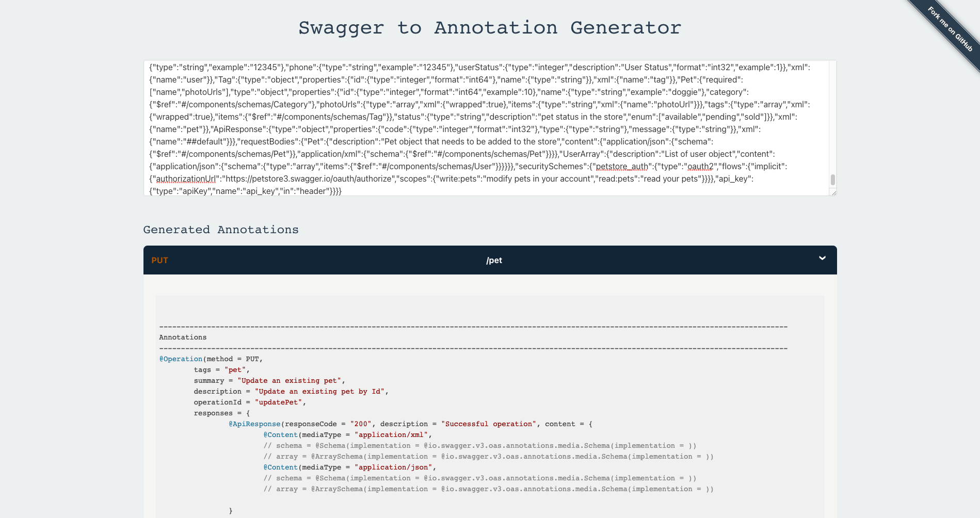Collapse the PUT /pet section chevron

coord(822,258)
